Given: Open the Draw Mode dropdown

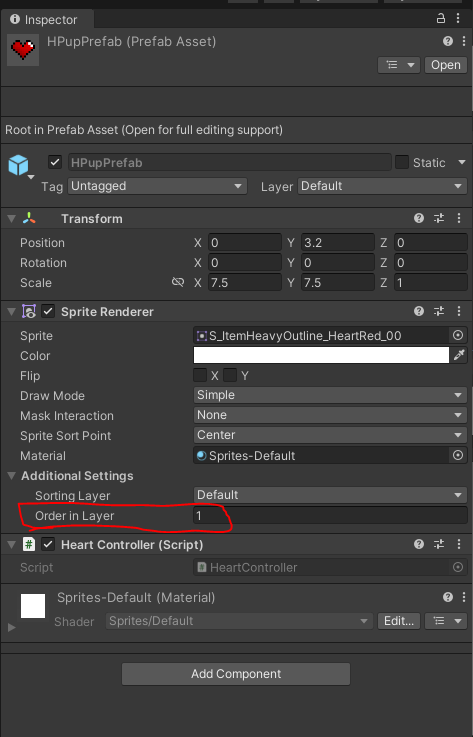Looking at the screenshot, I should pyautogui.click(x=330, y=395).
